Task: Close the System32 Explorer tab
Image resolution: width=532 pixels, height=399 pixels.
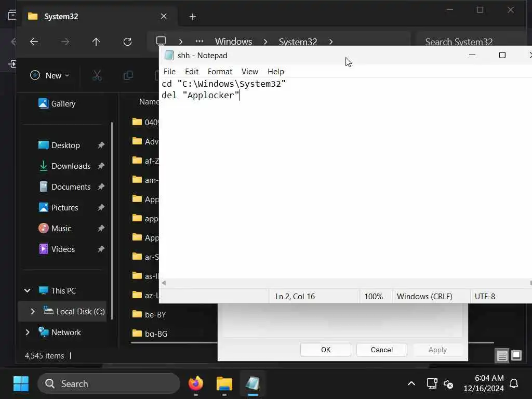Action: [x=164, y=16]
